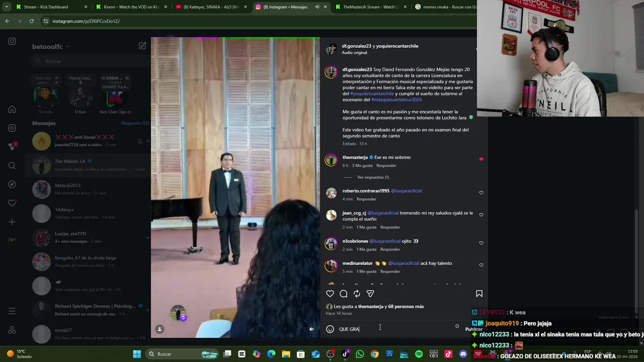Screen dimensions: 644x362
Task: Open the Windows Start menu
Action: click(x=137, y=354)
